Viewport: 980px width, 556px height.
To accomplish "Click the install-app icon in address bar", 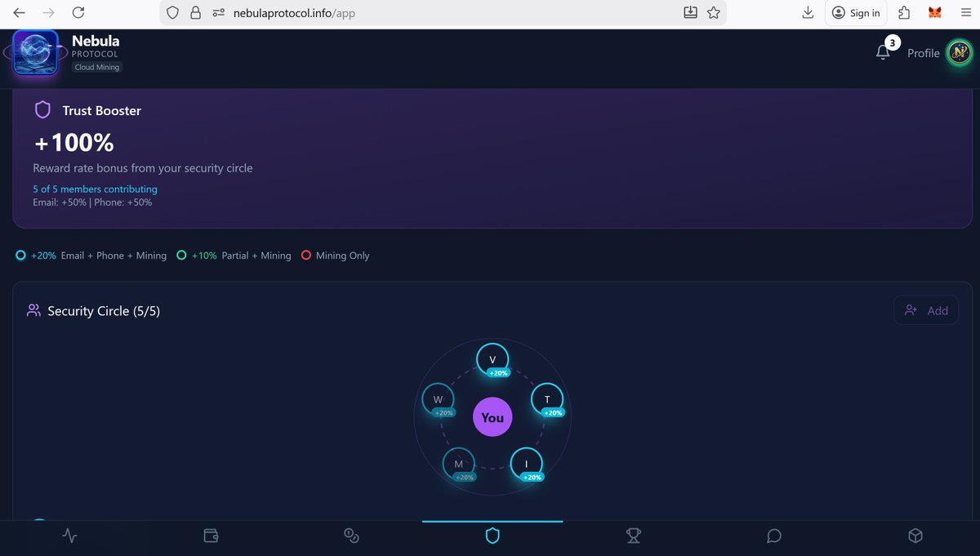I will 690,12.
